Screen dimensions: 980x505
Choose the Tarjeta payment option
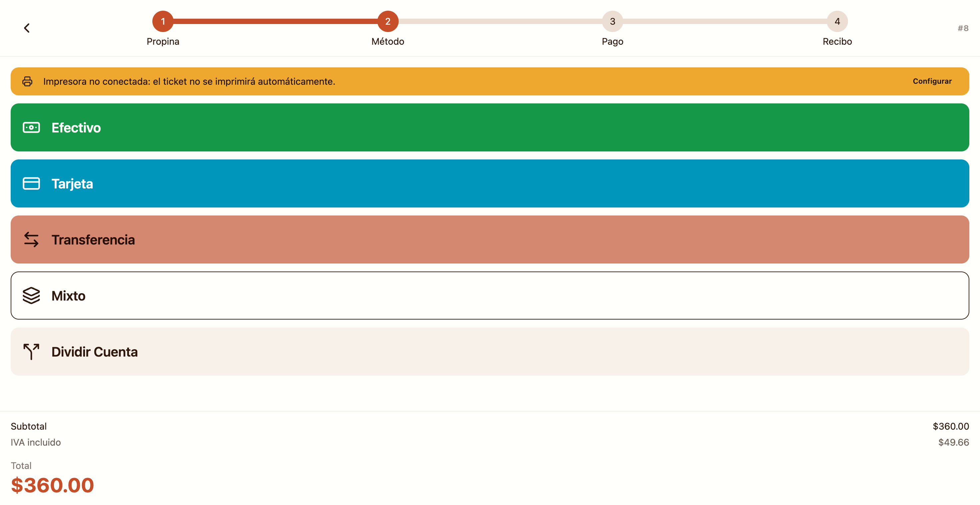490,183
